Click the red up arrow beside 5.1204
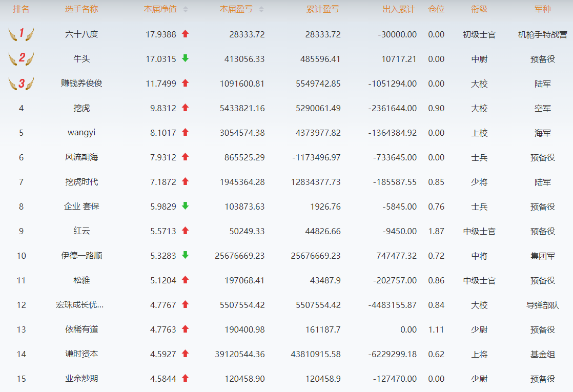The width and height of the screenshot is (573, 392). pyautogui.click(x=185, y=279)
